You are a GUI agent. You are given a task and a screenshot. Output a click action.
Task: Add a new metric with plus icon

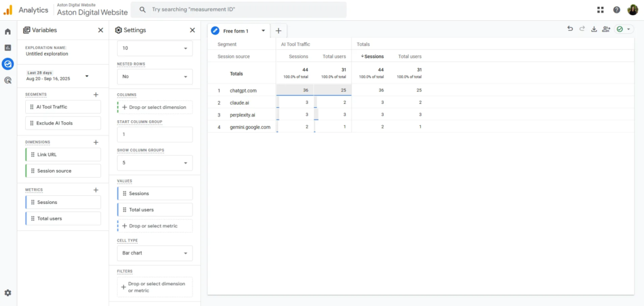(x=96, y=190)
